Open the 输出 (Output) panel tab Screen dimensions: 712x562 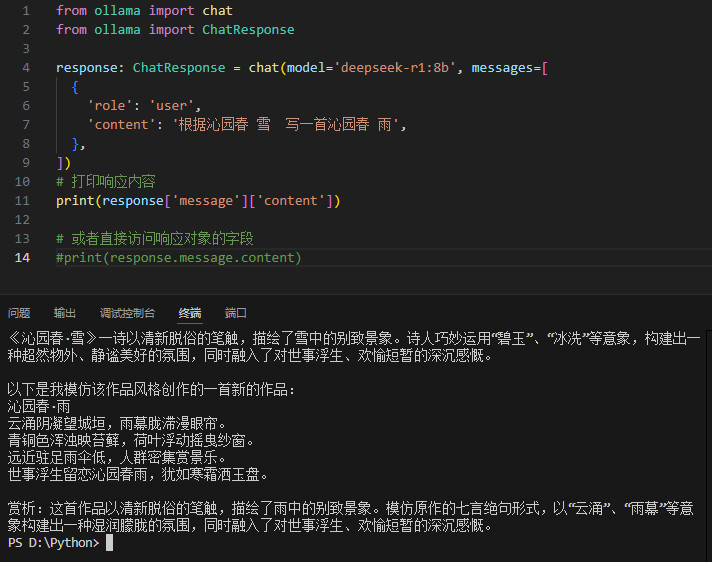point(65,313)
